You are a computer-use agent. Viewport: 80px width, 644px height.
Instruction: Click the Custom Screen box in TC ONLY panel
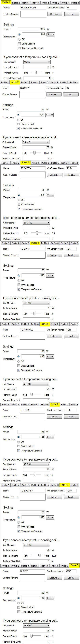tap(32, 94)
